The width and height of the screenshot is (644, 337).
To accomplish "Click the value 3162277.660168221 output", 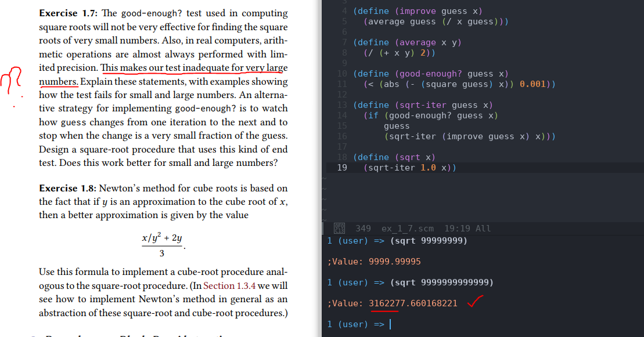I will coord(413,304).
